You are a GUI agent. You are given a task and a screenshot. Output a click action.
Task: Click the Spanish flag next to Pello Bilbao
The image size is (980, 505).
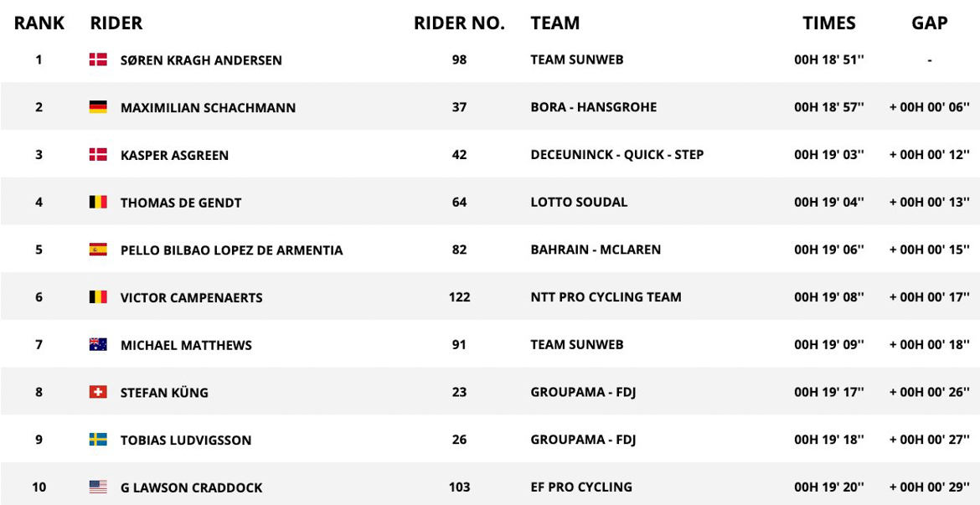pyautogui.click(x=98, y=250)
